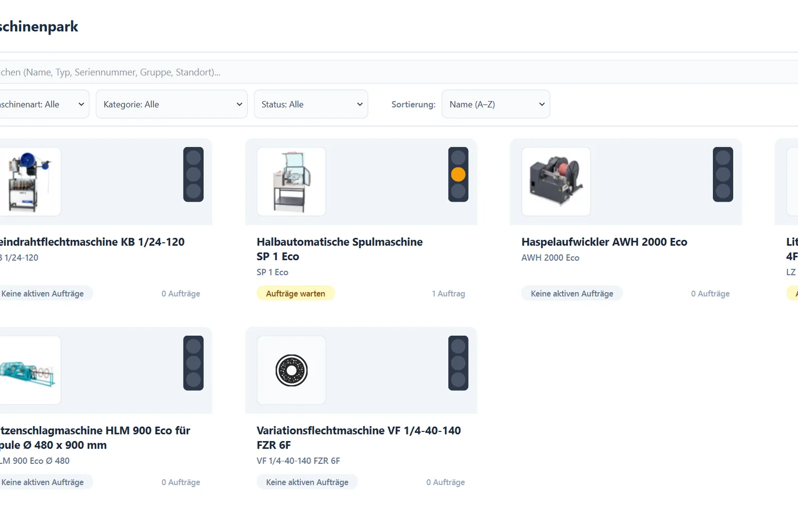Open Variationsflechtmaschine VF 1/4-40-140 FZR 6F title
This screenshot has height=532, width=798.
click(359, 437)
